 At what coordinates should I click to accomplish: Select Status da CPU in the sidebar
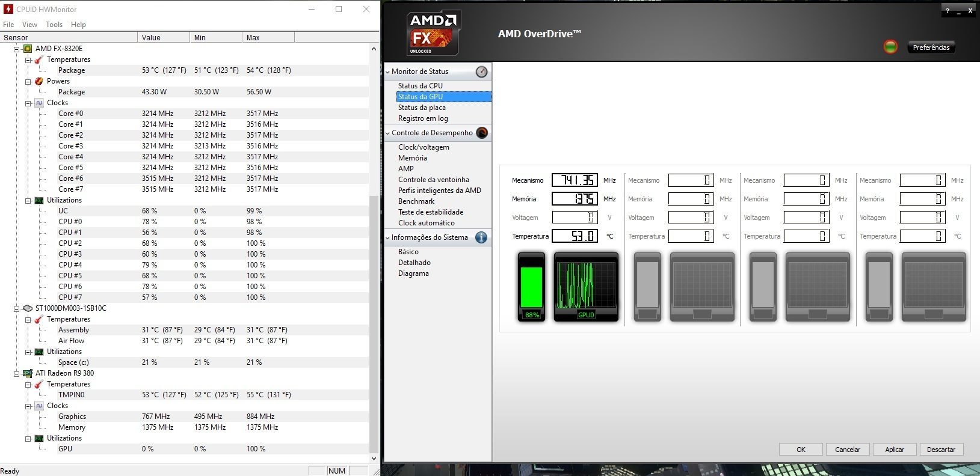click(x=420, y=86)
